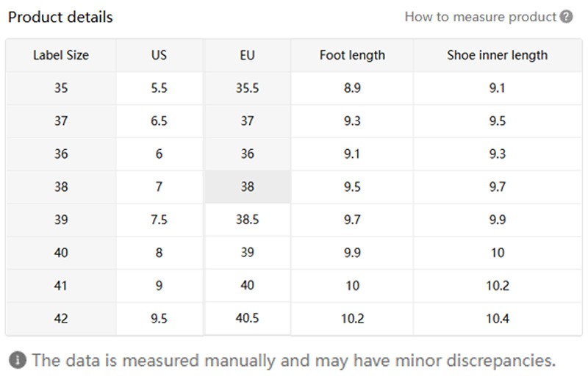The image size is (588, 385).
Task: Click the EU 40.5 cell
Action: pyautogui.click(x=247, y=319)
